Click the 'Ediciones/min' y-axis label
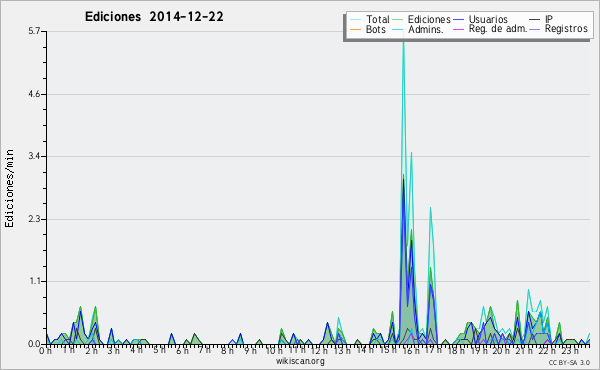 pyautogui.click(x=9, y=188)
